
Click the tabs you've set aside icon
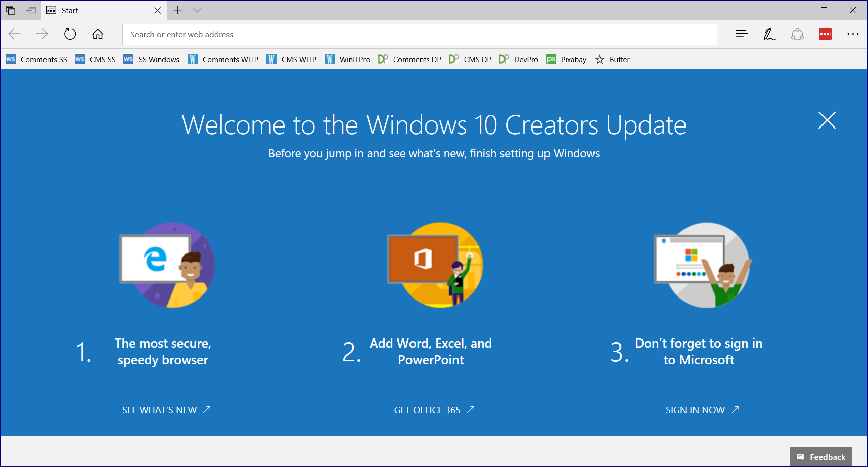pyautogui.click(x=11, y=10)
